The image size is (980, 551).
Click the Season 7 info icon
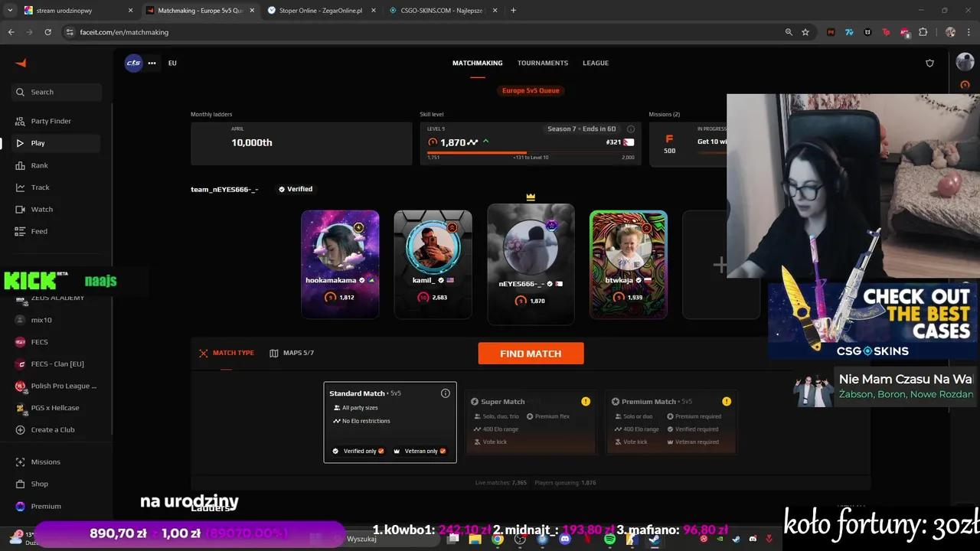[x=631, y=129]
